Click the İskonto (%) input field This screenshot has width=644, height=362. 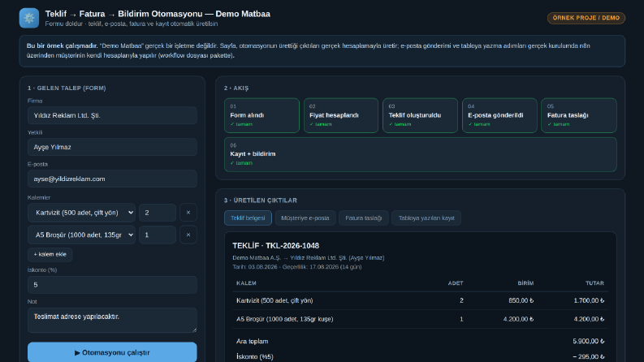tap(112, 285)
